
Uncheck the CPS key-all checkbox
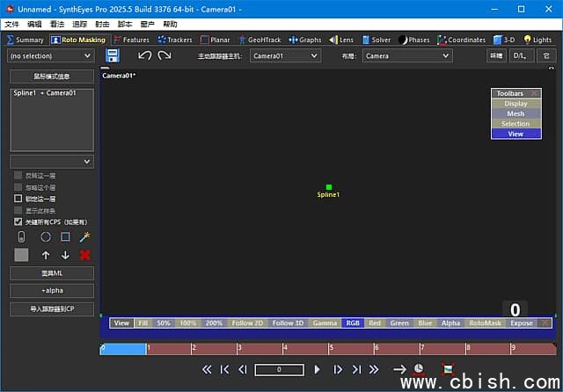[x=18, y=221]
